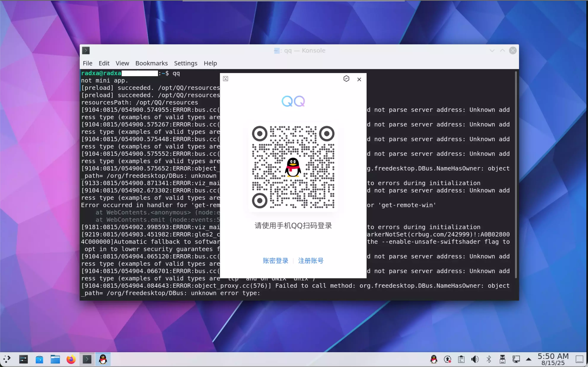Open the application launcher in the taskbar

point(7,359)
